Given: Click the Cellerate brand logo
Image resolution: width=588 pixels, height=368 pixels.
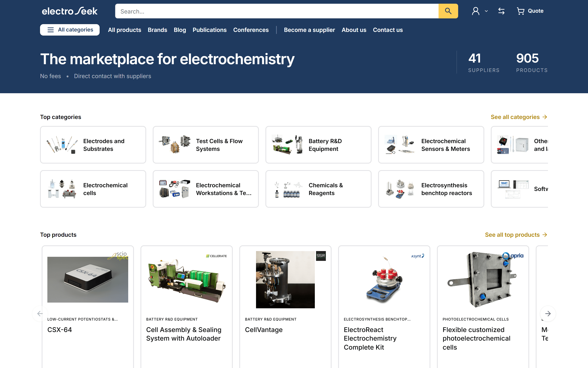Looking at the screenshot, I should coord(216,256).
